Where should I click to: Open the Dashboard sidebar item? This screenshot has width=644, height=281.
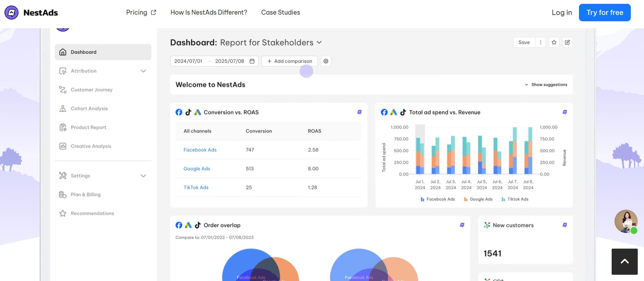pyautogui.click(x=103, y=52)
